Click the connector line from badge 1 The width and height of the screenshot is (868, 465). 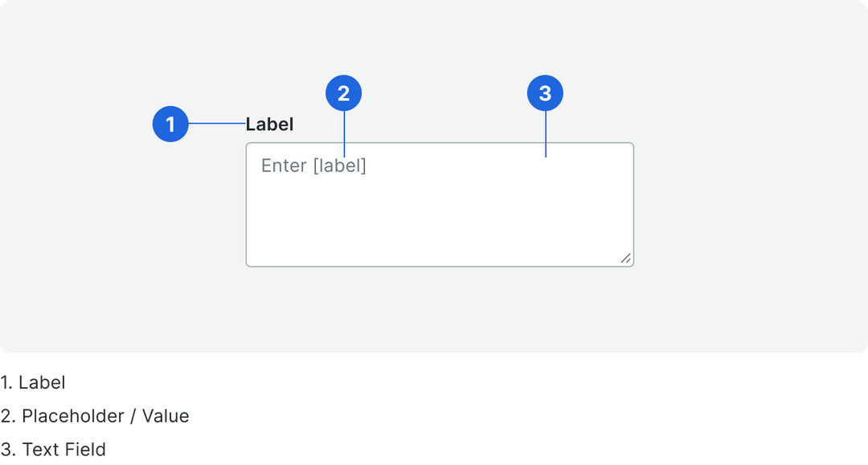click(215, 124)
